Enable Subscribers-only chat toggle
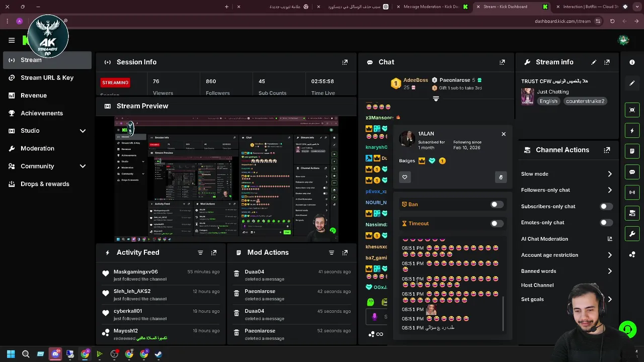Screen dimensions: 644x362 coord(606,207)
